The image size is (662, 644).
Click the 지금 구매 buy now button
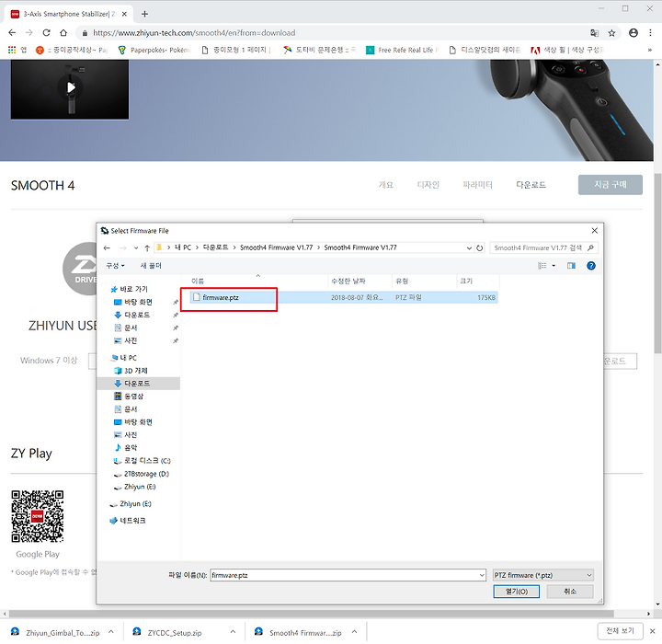(x=611, y=185)
